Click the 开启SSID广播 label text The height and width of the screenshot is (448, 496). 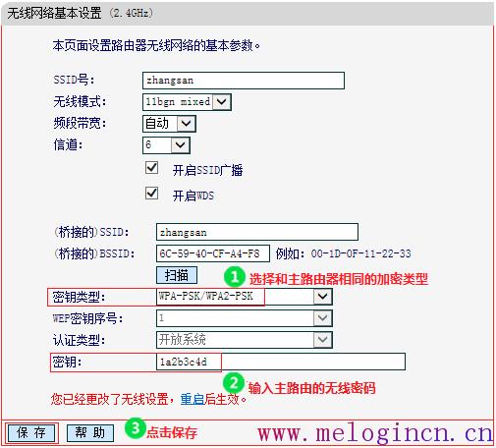click(207, 170)
